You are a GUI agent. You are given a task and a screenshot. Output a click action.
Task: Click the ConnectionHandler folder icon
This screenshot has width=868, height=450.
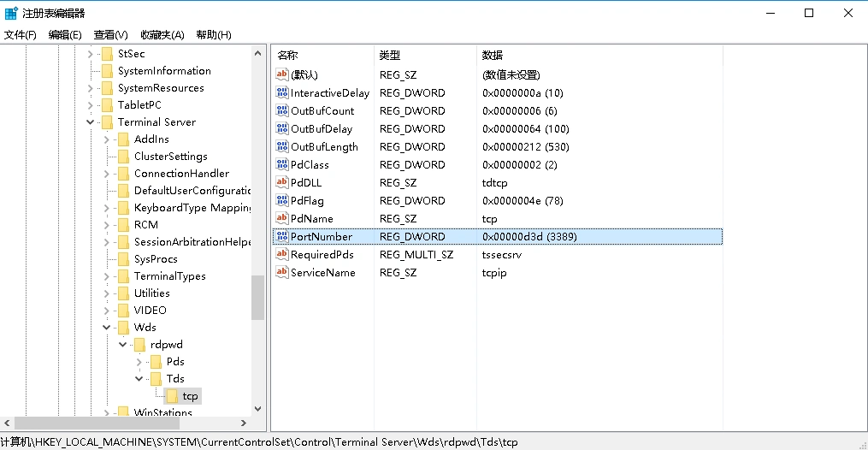coord(123,174)
